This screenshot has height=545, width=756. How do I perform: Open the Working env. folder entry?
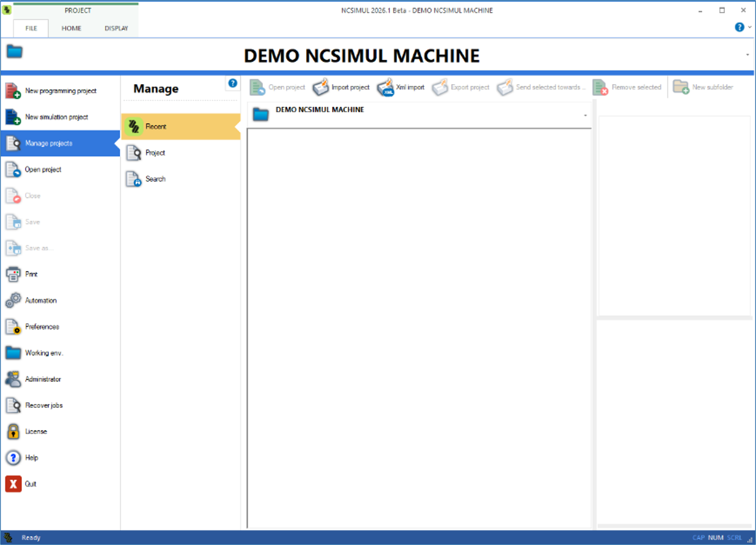coord(60,353)
